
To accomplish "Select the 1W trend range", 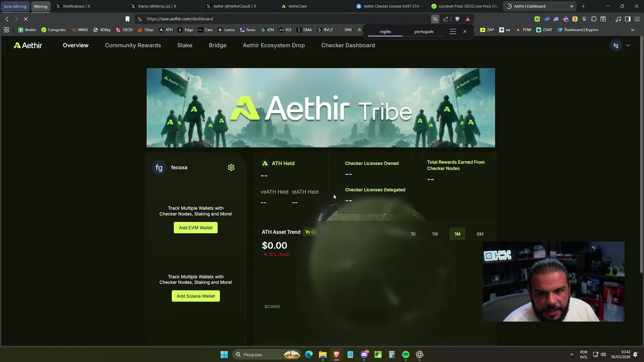I will pos(435,234).
